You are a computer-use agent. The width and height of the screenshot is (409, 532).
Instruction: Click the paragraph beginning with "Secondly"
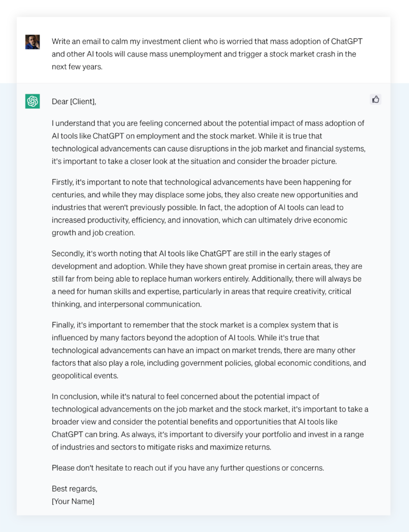click(207, 279)
